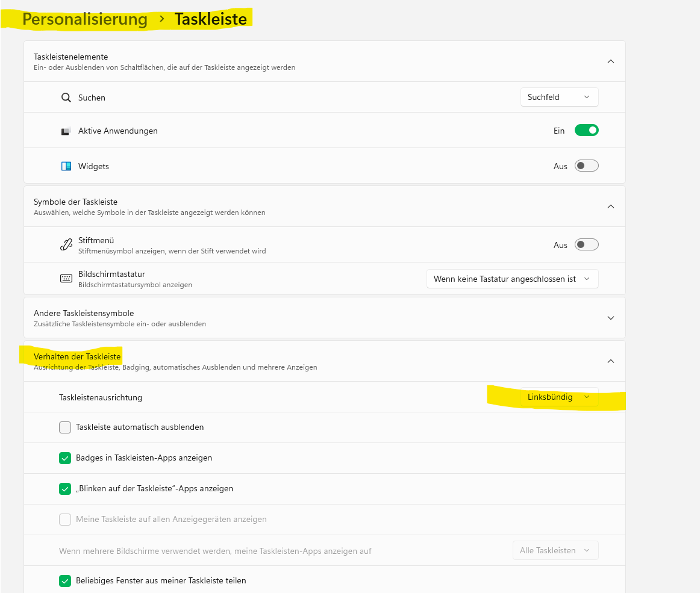The height and width of the screenshot is (593, 700).
Task: Collapse the Symbole der Taskleiste section
Action: coord(611,206)
